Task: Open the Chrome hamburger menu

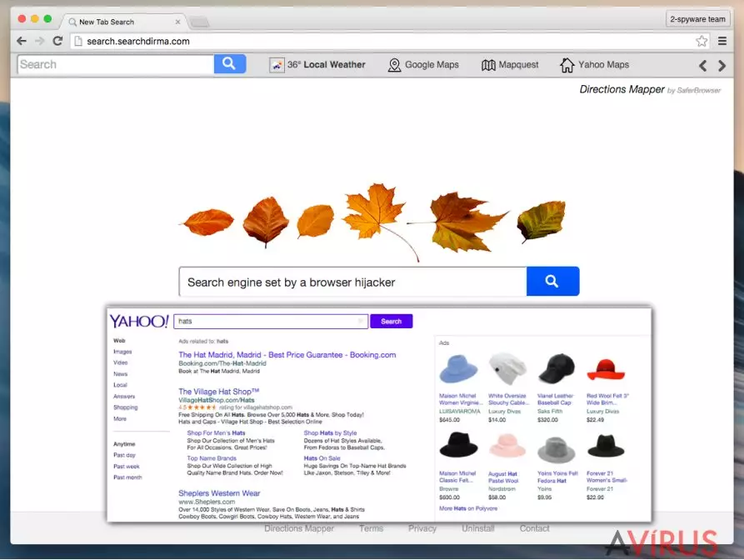Action: coord(722,42)
